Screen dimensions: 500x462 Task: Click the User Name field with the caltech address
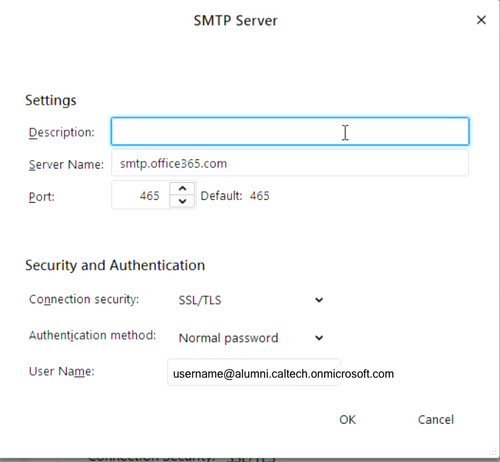point(254,373)
